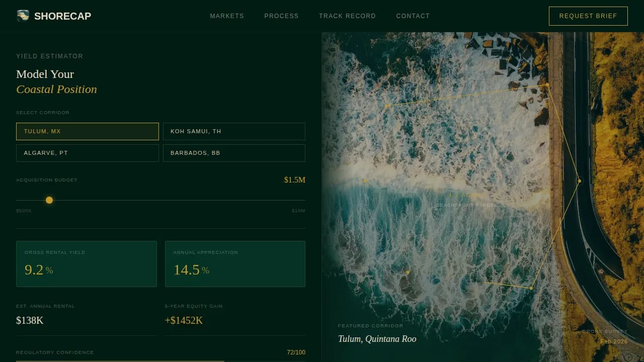The width and height of the screenshot is (644, 362).
Task: Select the Gross Rental Yield card
Action: (x=86, y=263)
